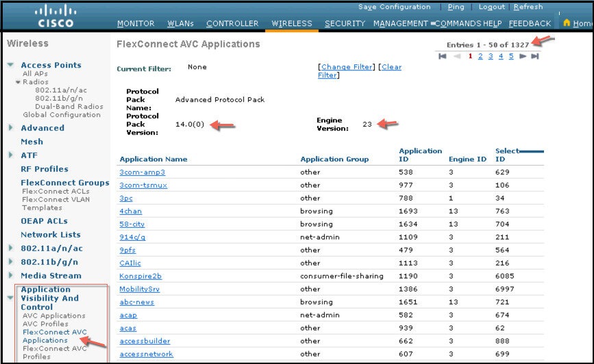The image size is (594, 364).
Task: Open Network Lists in sidebar
Action: point(51,235)
